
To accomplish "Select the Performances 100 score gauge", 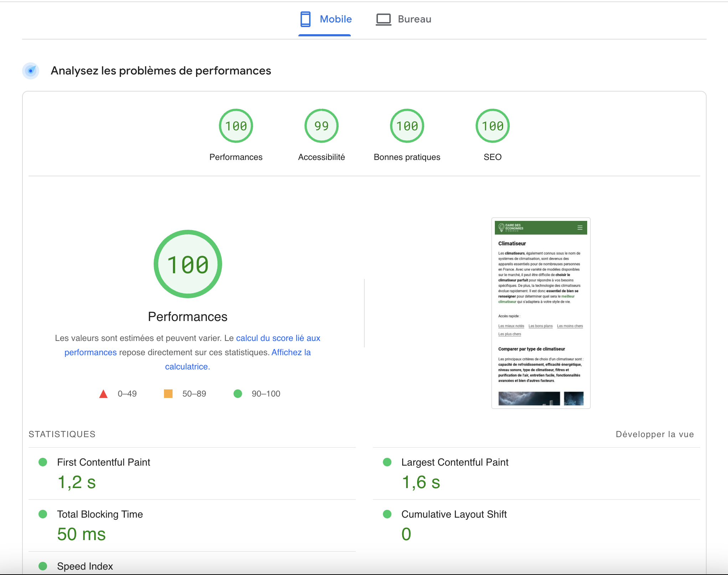I will [x=236, y=126].
